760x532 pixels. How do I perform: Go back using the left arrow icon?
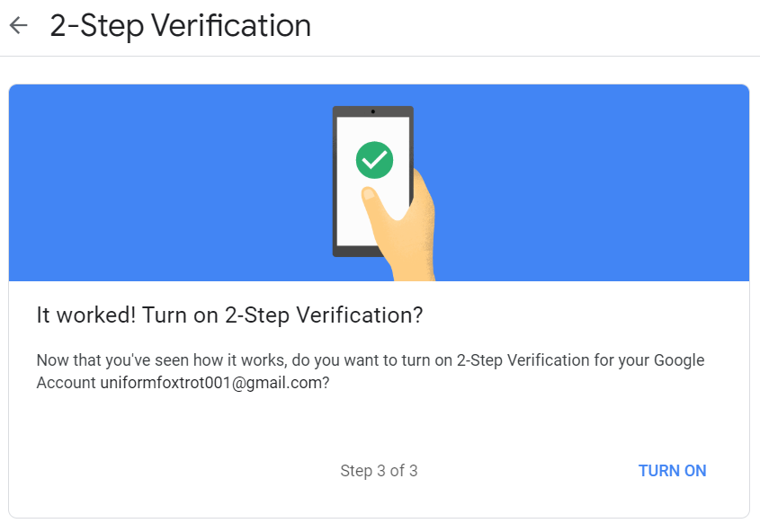pyautogui.click(x=18, y=25)
